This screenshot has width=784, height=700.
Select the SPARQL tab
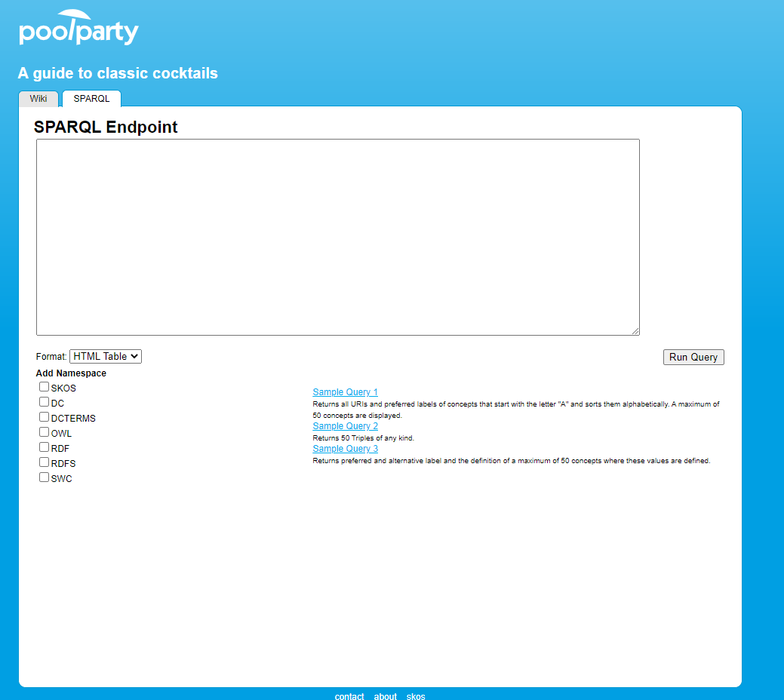tap(91, 98)
